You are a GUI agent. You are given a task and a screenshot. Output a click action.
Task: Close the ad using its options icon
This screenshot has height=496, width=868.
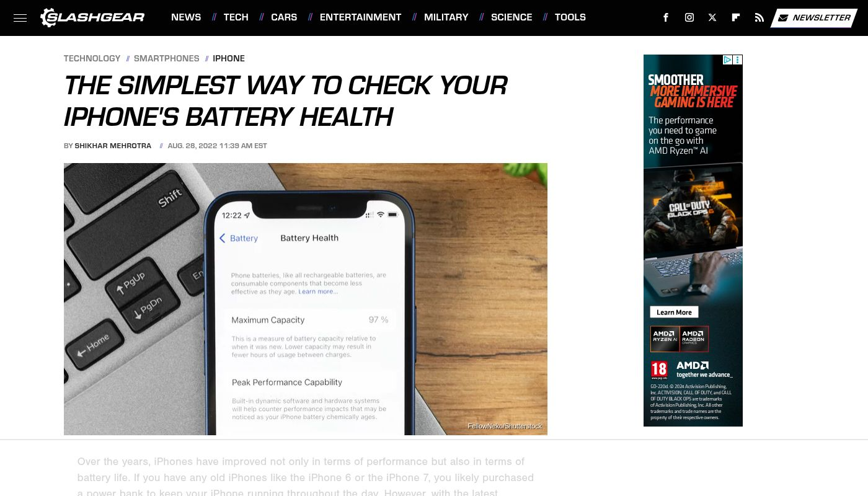coord(738,60)
